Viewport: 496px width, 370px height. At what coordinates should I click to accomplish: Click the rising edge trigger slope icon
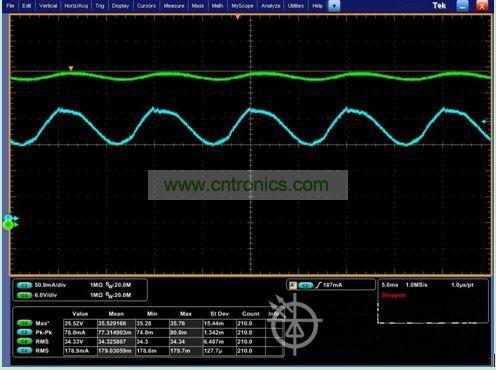(318, 285)
